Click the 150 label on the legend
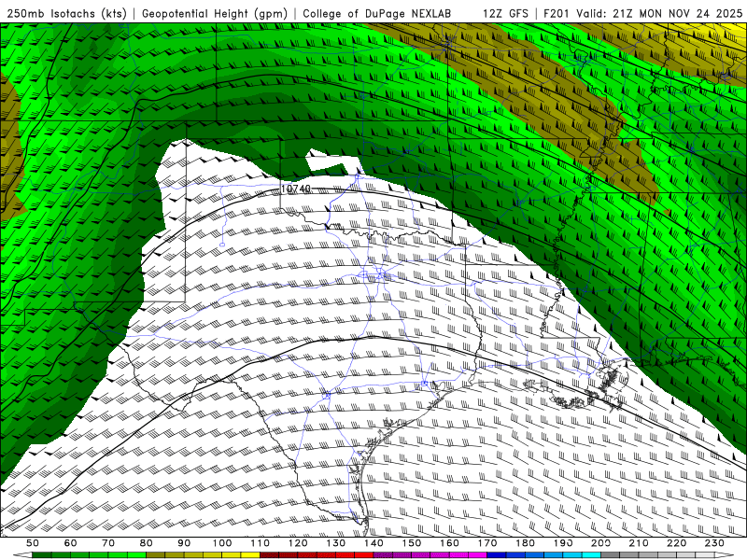747x560 pixels. (412, 543)
